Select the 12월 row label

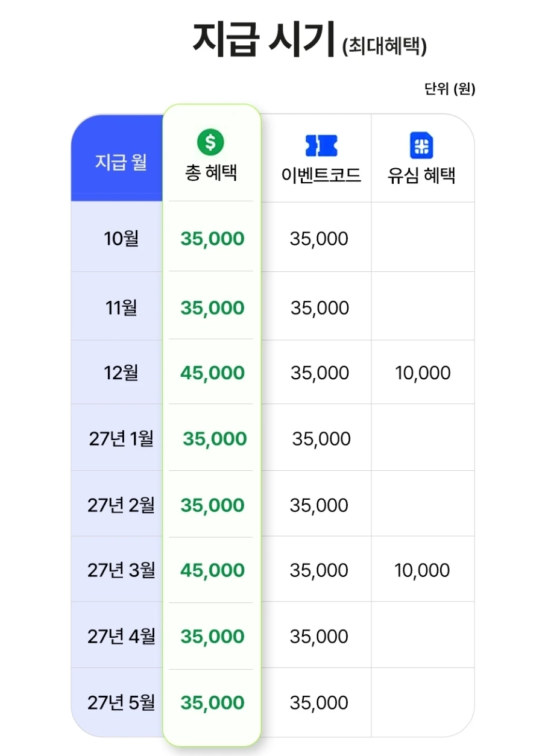click(x=121, y=373)
